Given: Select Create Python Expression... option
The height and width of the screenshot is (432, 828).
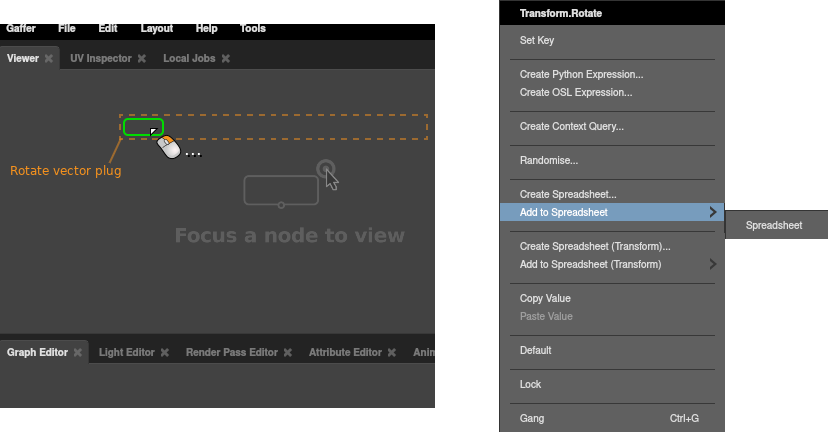Looking at the screenshot, I should (581, 74).
